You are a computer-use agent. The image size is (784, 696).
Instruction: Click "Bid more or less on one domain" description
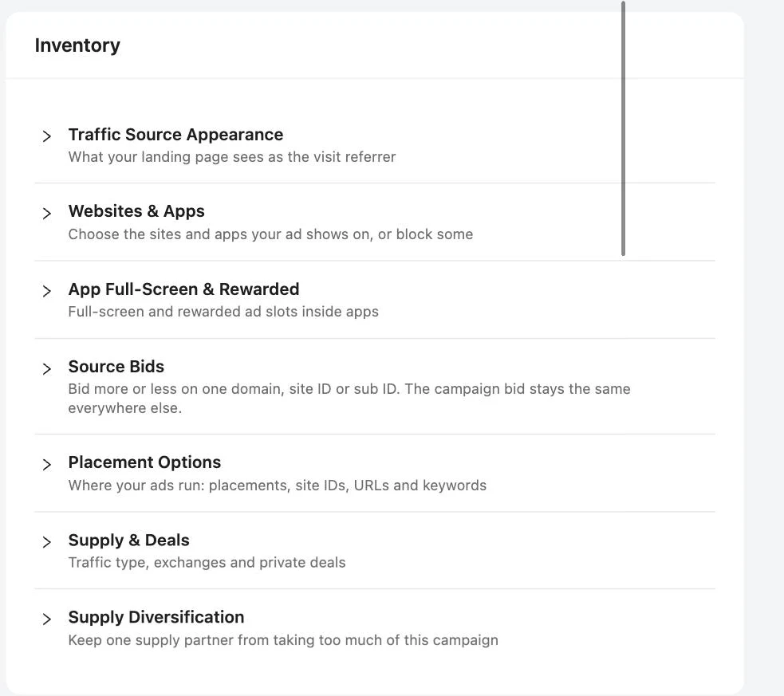[x=349, y=398]
